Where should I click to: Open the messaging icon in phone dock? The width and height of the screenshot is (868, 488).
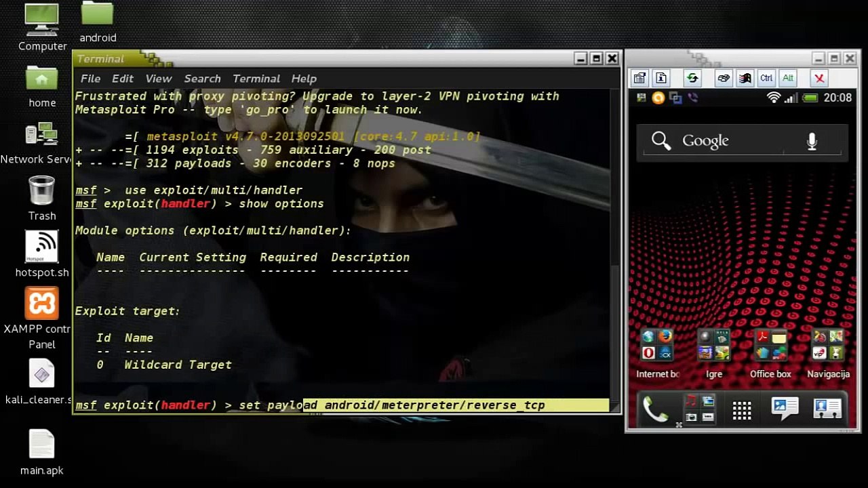pos(785,409)
